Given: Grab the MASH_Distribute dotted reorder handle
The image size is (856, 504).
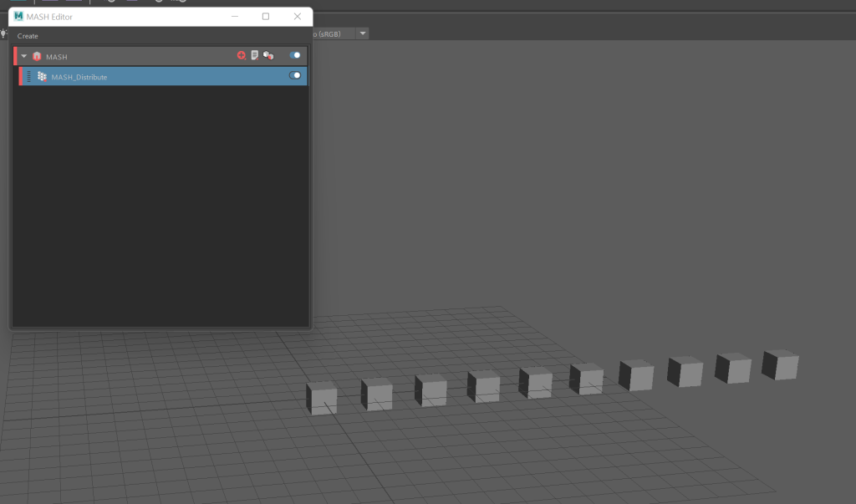Looking at the screenshot, I should coord(29,76).
